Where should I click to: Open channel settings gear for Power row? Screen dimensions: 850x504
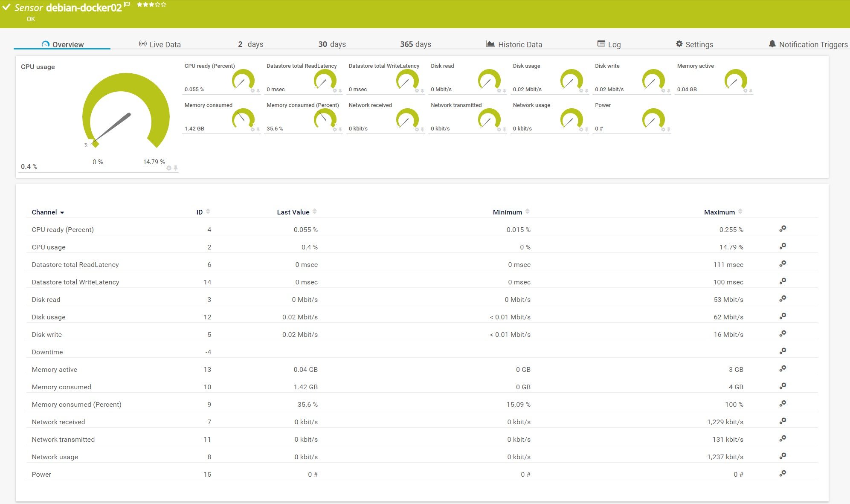click(783, 474)
